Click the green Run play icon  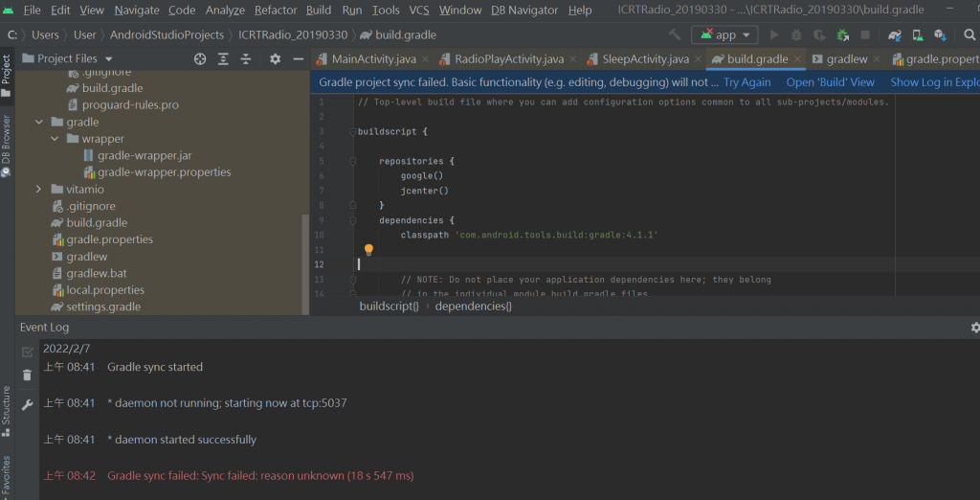(774, 35)
